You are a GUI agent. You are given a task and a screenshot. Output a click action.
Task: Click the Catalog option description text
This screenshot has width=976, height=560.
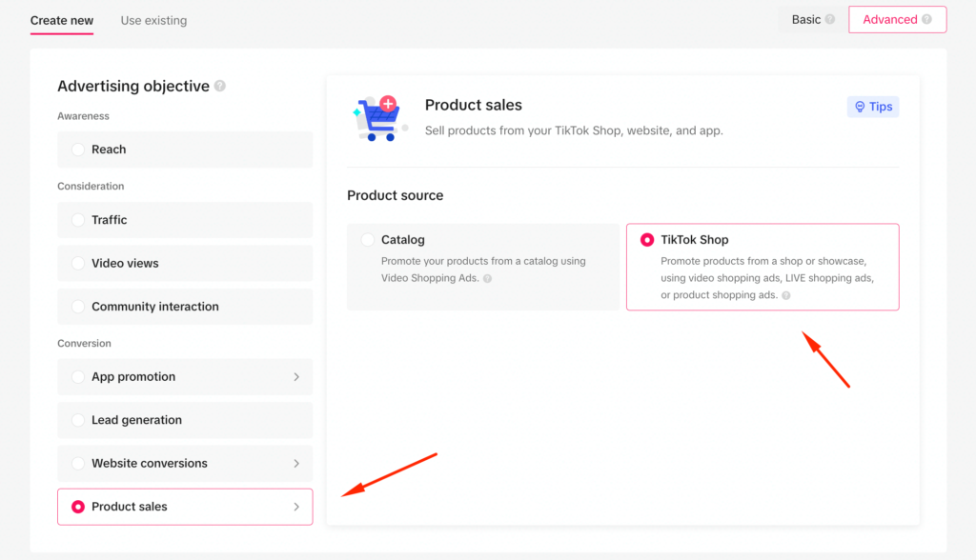483,270
